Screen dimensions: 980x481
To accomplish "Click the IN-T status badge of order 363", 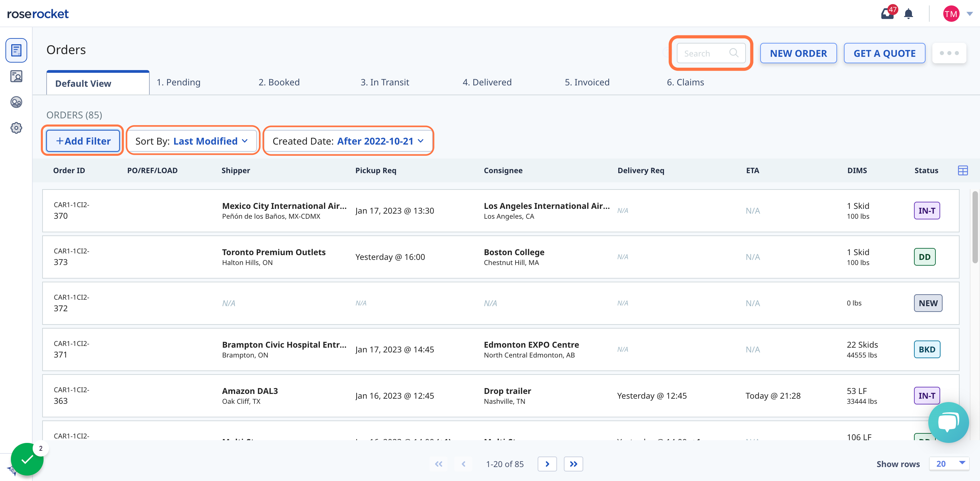I will (x=927, y=396).
